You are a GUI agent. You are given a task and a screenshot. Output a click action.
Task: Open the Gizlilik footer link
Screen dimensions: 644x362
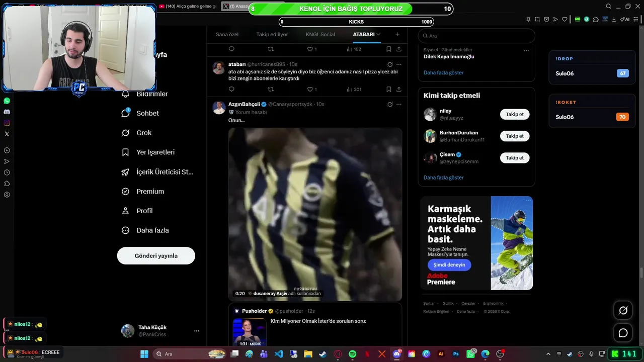click(448, 304)
